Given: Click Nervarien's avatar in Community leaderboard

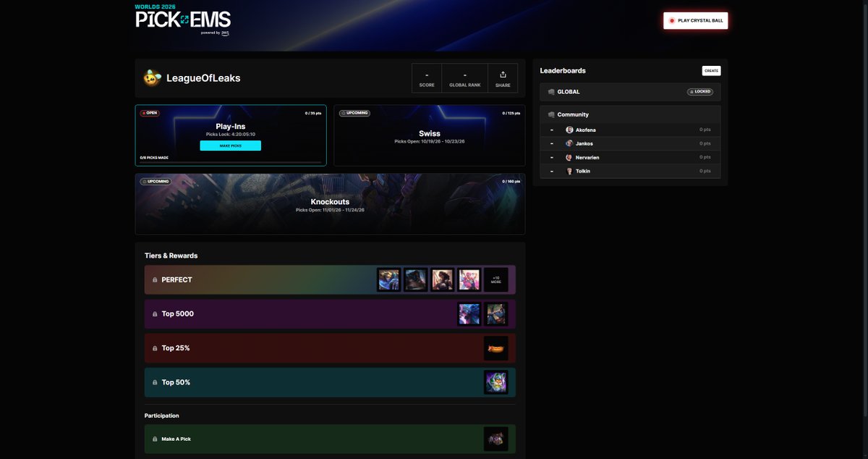Looking at the screenshot, I should point(569,157).
